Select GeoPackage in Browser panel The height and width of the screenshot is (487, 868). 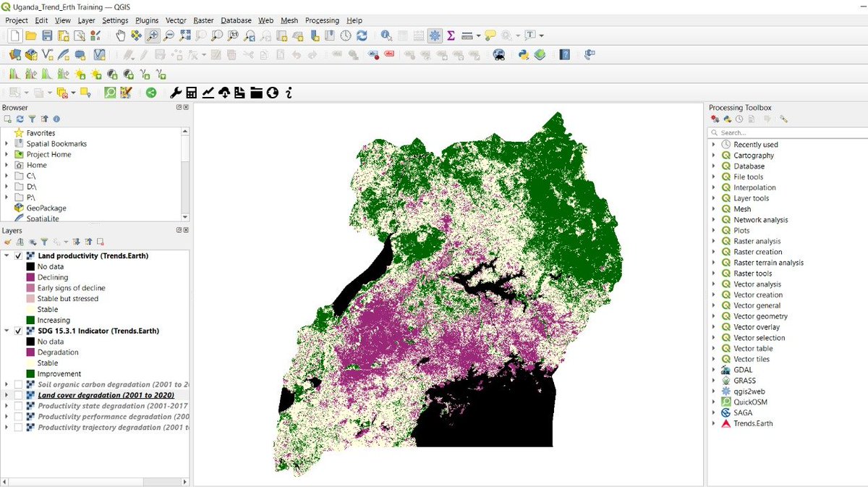pyautogui.click(x=46, y=208)
